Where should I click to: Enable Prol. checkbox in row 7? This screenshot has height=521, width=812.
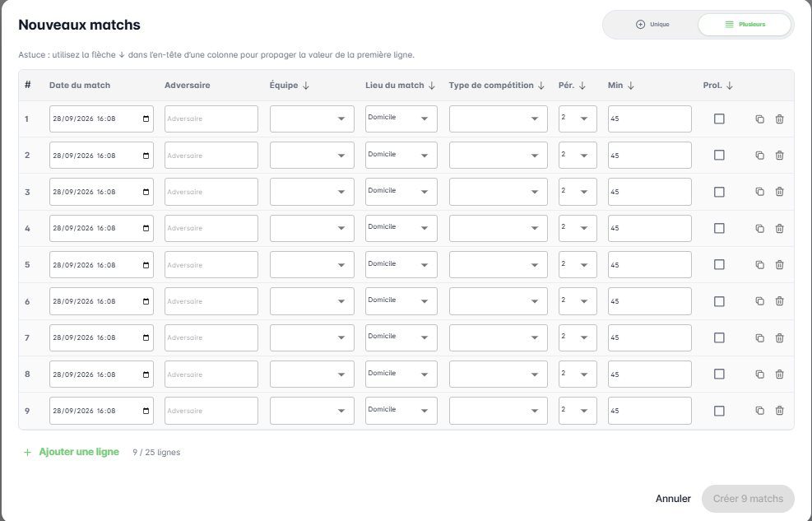pos(719,337)
